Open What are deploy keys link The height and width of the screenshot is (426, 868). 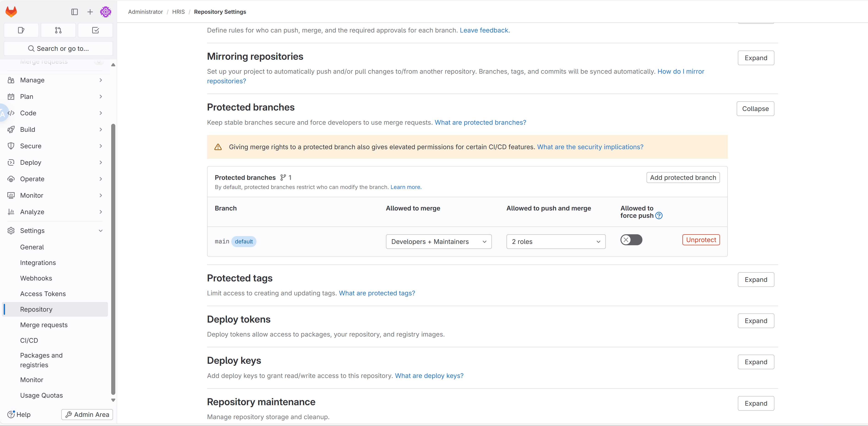click(429, 376)
